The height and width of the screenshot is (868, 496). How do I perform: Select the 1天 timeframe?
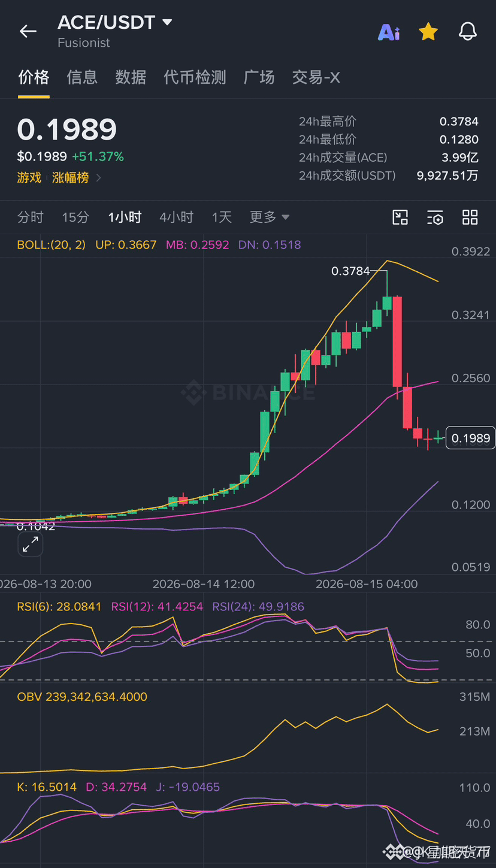pyautogui.click(x=222, y=217)
